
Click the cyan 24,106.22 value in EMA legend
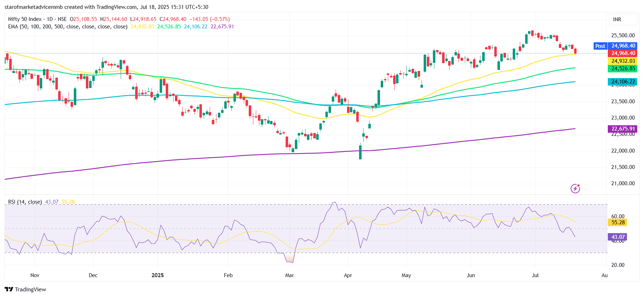click(x=196, y=27)
